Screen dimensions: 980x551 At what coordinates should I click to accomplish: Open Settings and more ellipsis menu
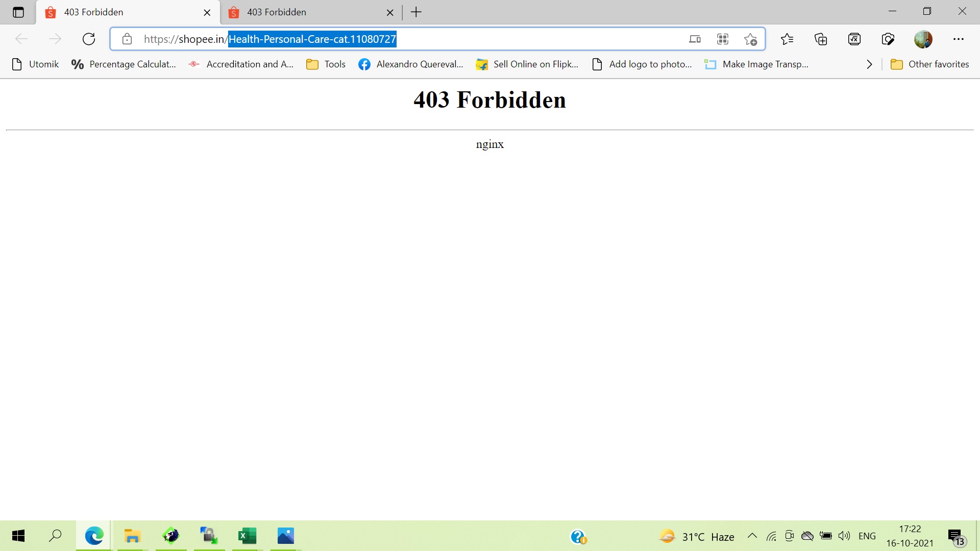(x=959, y=39)
